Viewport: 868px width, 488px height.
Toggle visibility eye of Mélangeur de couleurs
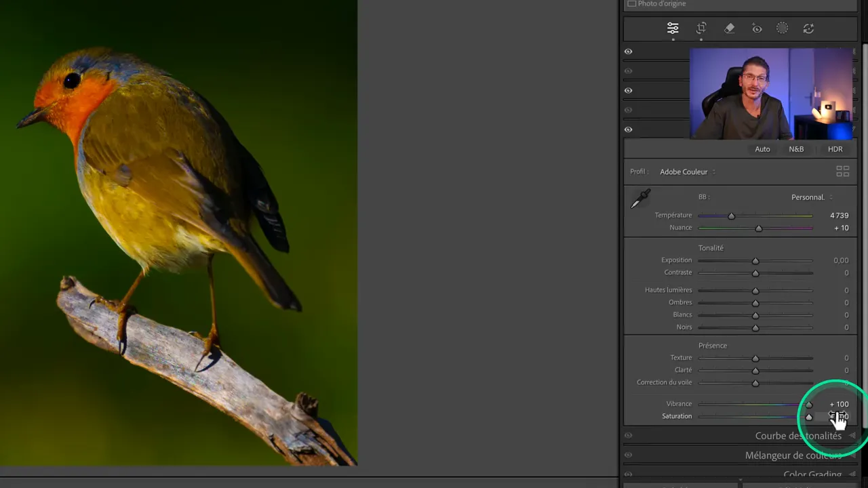tap(629, 455)
